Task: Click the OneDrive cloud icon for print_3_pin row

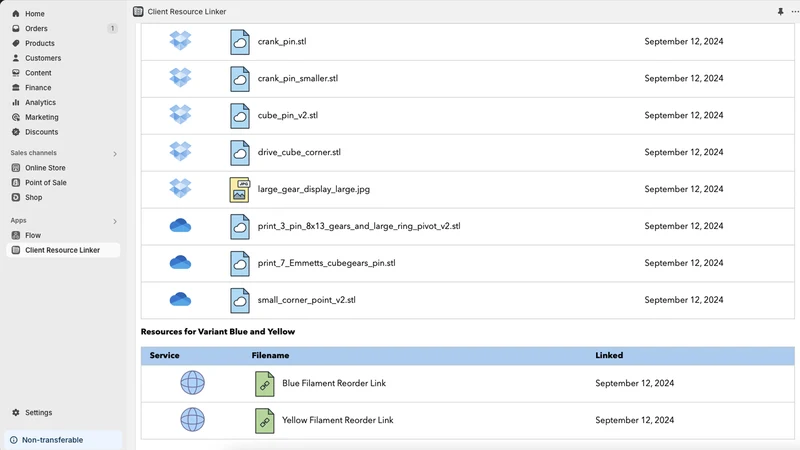Action: [180, 226]
